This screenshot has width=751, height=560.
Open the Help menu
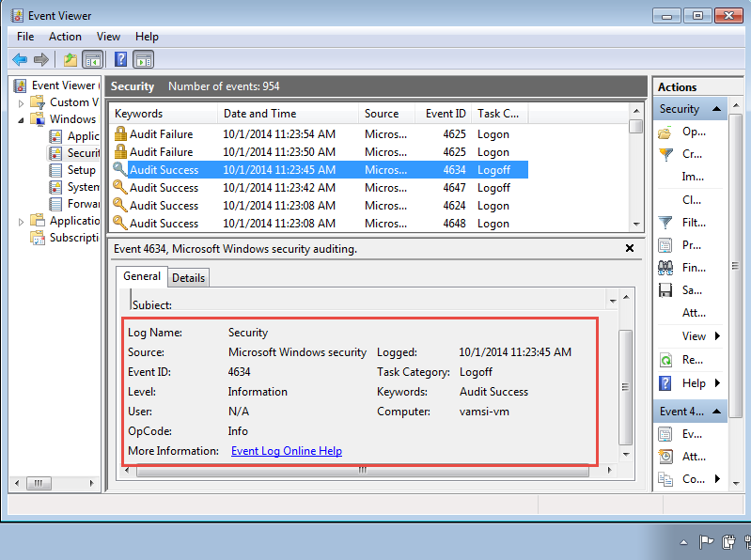coord(147,37)
